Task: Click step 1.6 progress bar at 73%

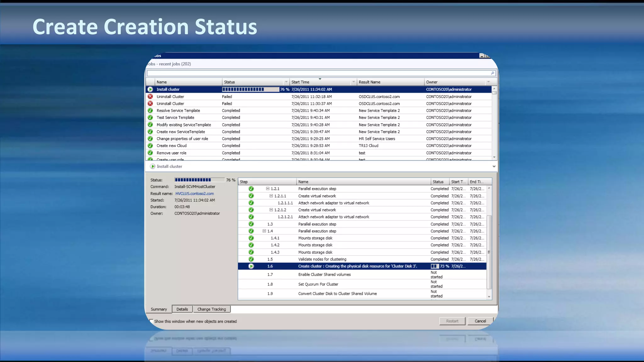Action: [435, 266]
